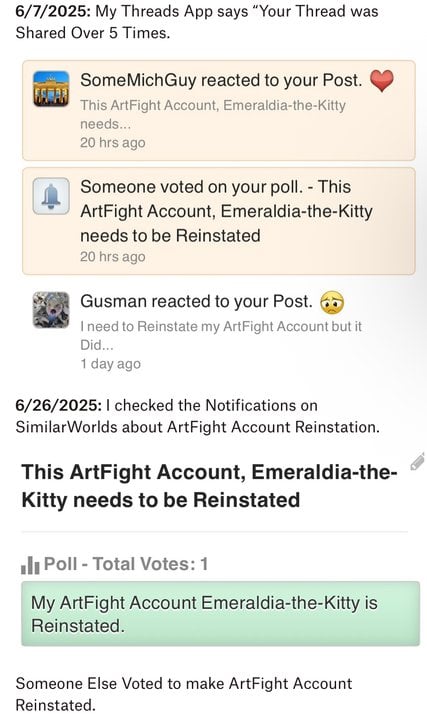Click the poll bar chart icon
The height and width of the screenshot is (720, 427).
coord(30,565)
